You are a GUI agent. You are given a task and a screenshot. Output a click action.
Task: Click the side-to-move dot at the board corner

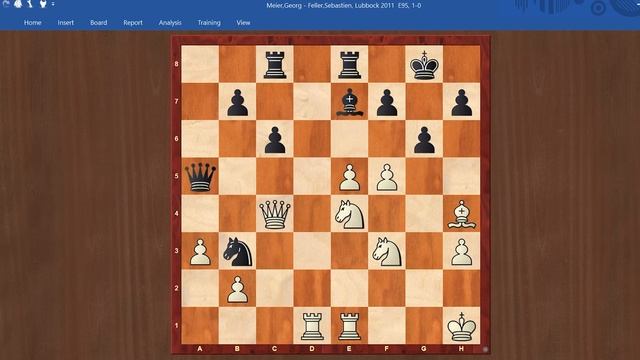(x=485, y=349)
